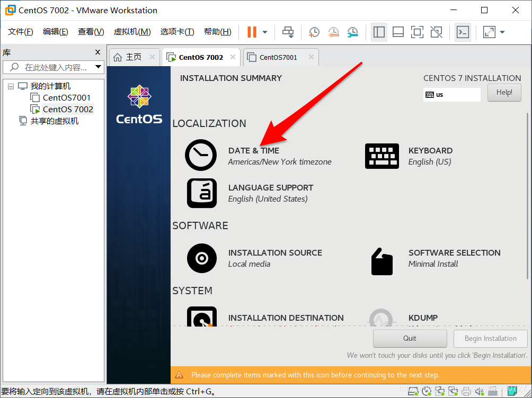
Task: Click the Quit button
Action: coord(410,338)
